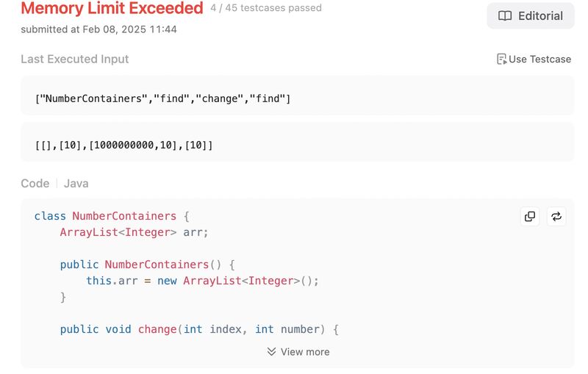Click the class NumberContainers code line
The image size is (588, 374).
(112, 216)
